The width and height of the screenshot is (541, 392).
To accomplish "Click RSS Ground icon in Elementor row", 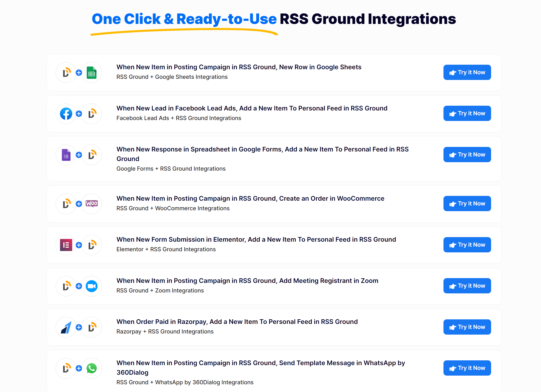I will click(92, 245).
